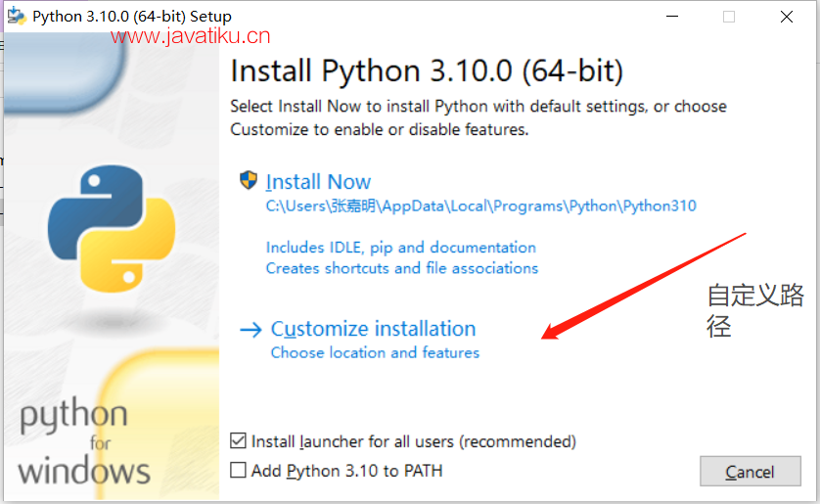The width and height of the screenshot is (820, 504).
Task: Click the Cancel button
Action: pos(750,472)
